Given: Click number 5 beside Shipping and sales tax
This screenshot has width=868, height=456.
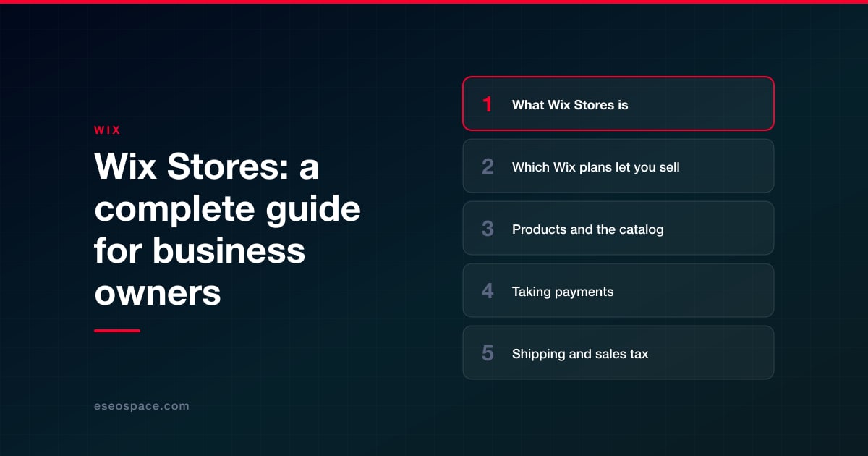Looking at the screenshot, I should coord(488,353).
